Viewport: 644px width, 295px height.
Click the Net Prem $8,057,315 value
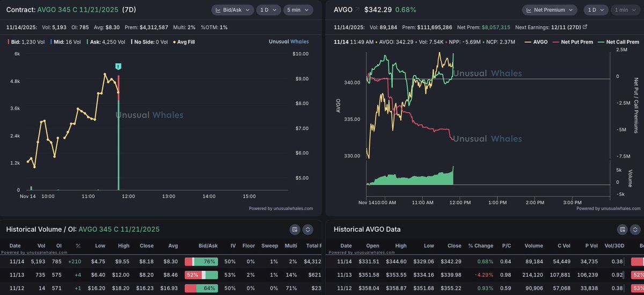(x=496, y=26)
